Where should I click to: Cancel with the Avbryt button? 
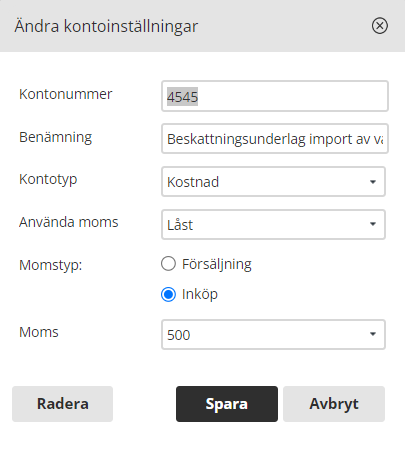pyautogui.click(x=334, y=404)
